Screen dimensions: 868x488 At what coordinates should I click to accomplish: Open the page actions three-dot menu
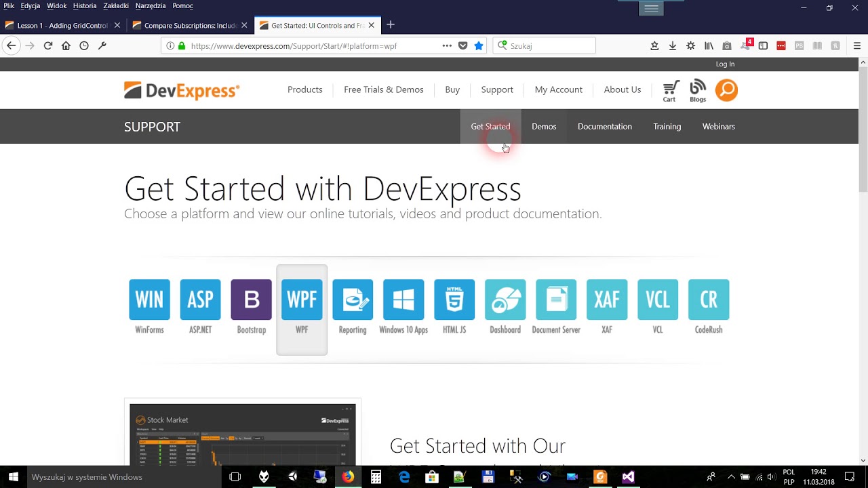click(x=447, y=46)
